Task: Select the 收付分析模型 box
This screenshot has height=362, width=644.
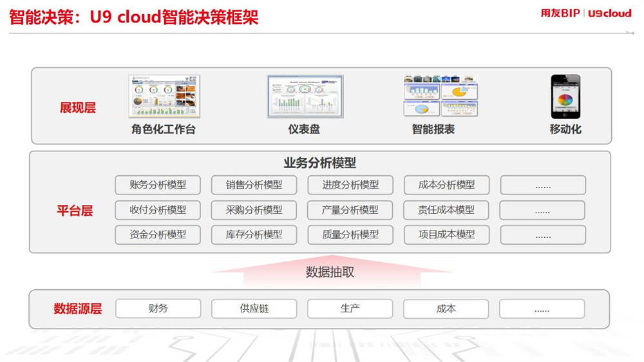Action: [x=158, y=210]
